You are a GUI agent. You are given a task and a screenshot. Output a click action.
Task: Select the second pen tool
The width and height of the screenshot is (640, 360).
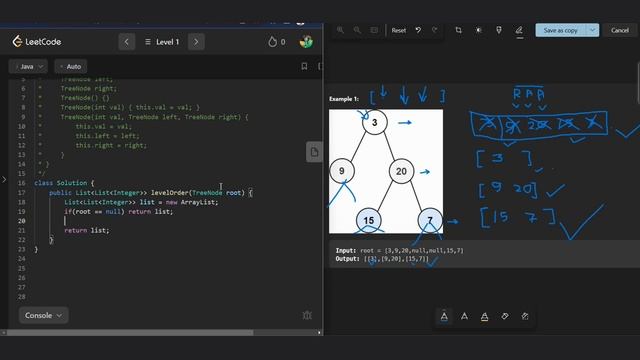coord(464,316)
